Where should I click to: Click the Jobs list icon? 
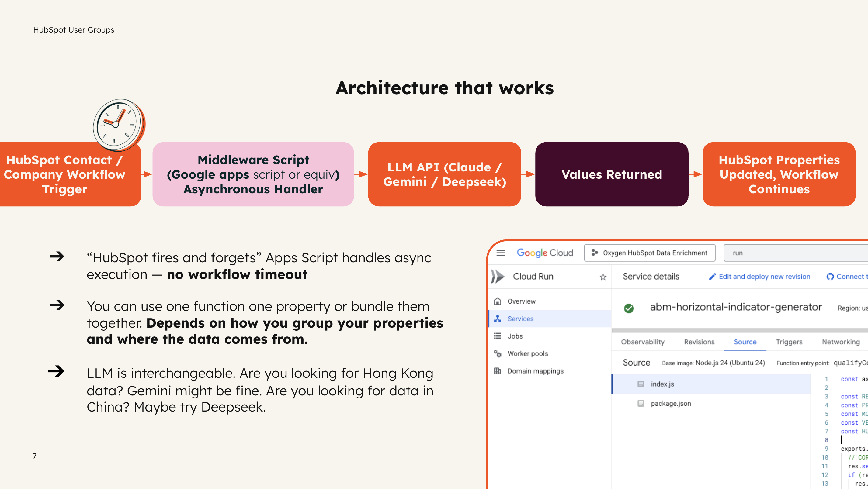click(x=497, y=336)
